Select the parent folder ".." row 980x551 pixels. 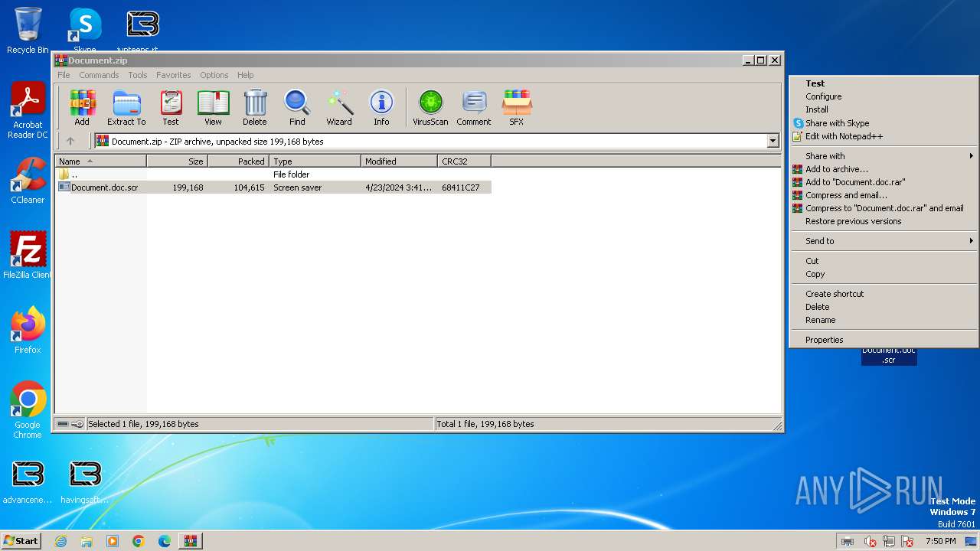[x=273, y=174]
